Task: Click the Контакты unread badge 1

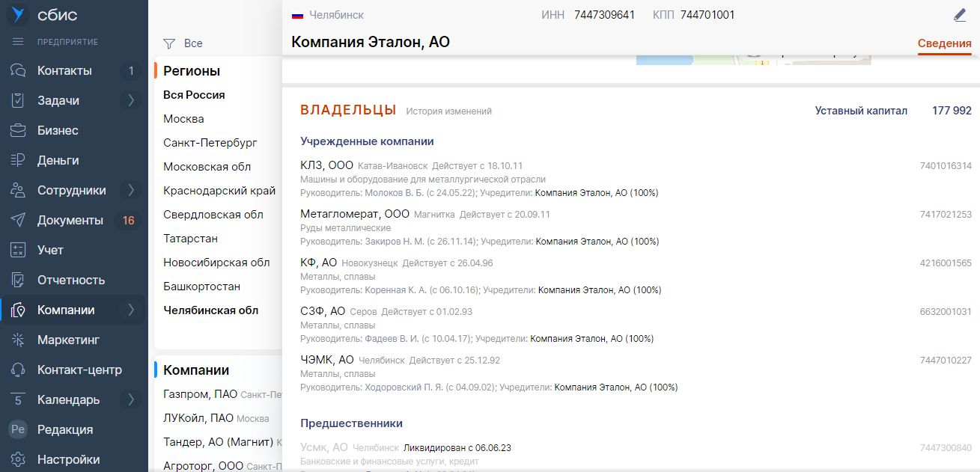Action: click(131, 70)
